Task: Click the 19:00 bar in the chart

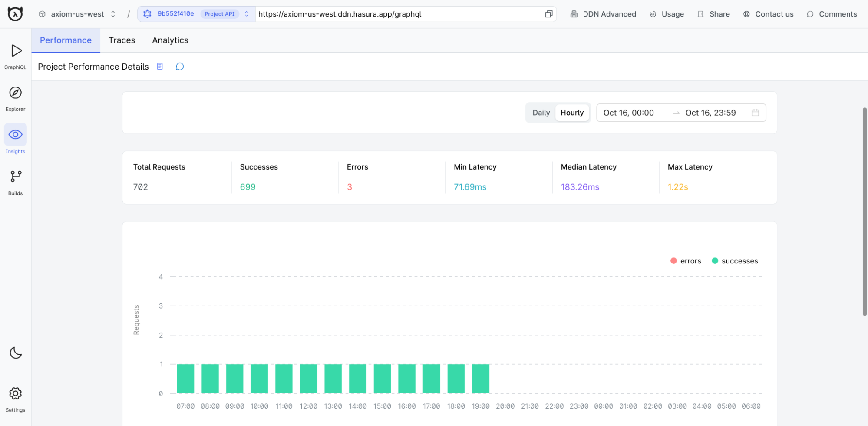Action: click(481, 379)
